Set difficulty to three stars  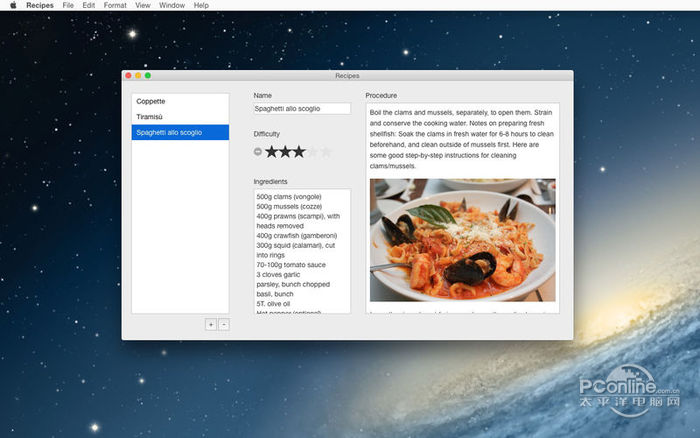(x=298, y=152)
